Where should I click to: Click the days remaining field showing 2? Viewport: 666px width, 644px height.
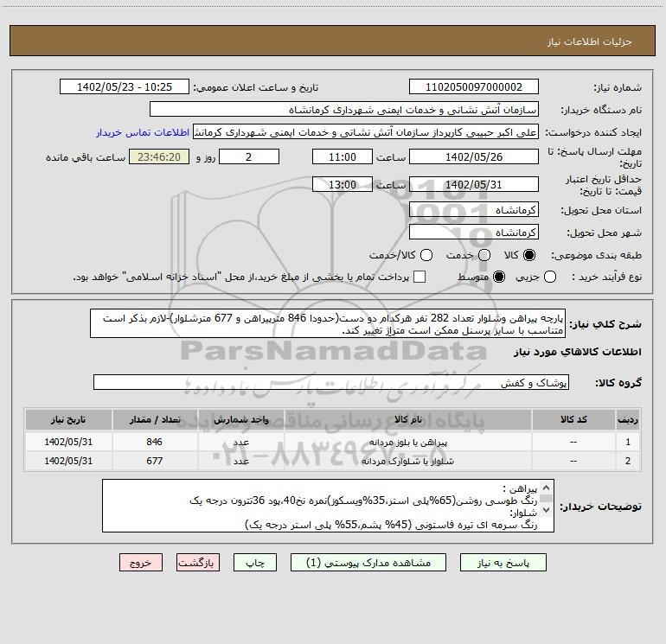tap(249, 156)
